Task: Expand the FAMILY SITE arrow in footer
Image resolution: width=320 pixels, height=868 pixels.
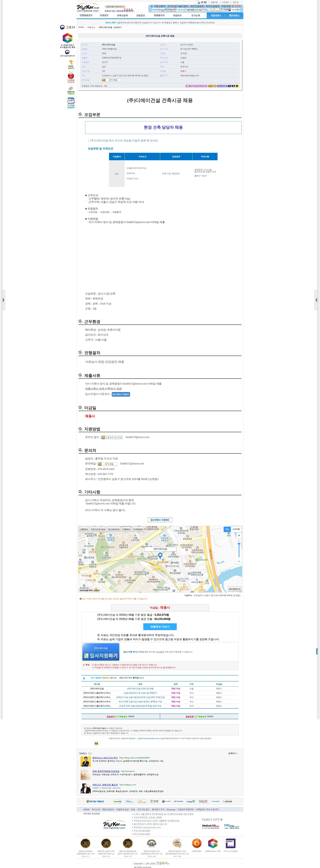Action: pyautogui.click(x=221, y=819)
